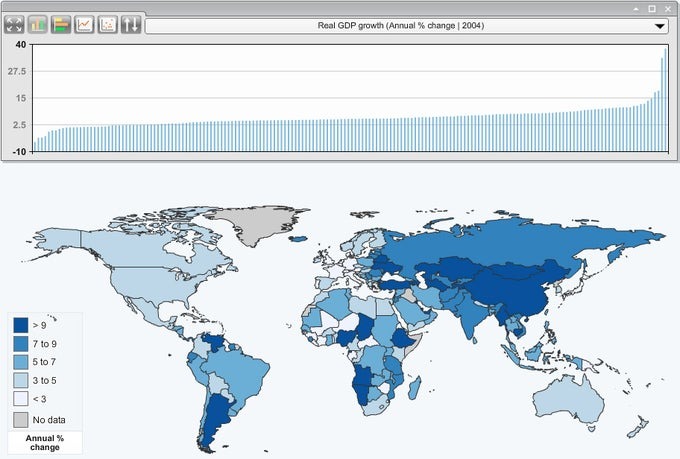Click the '> 9' dark blue legend swatch
The height and width of the screenshot is (459, 680).
point(21,325)
